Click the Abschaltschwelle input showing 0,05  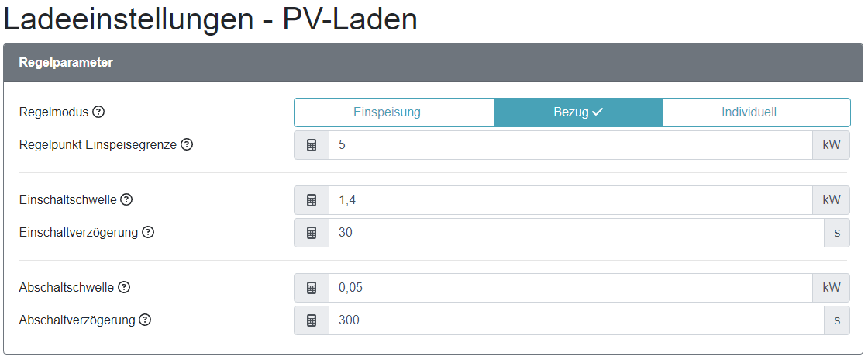tap(570, 288)
